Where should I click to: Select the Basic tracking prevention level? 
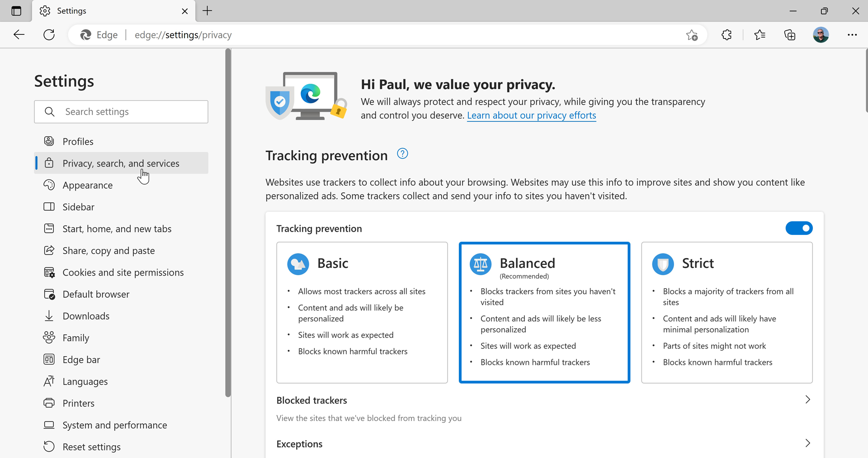pyautogui.click(x=362, y=313)
